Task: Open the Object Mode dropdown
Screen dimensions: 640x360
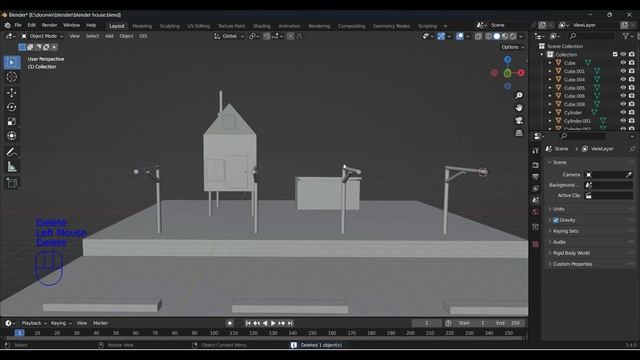Action: [x=42, y=36]
